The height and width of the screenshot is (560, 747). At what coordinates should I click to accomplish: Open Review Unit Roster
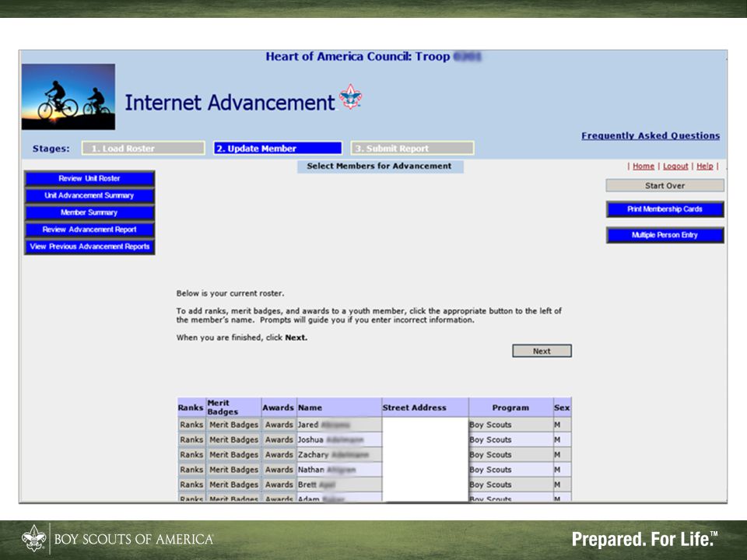pyautogui.click(x=89, y=179)
